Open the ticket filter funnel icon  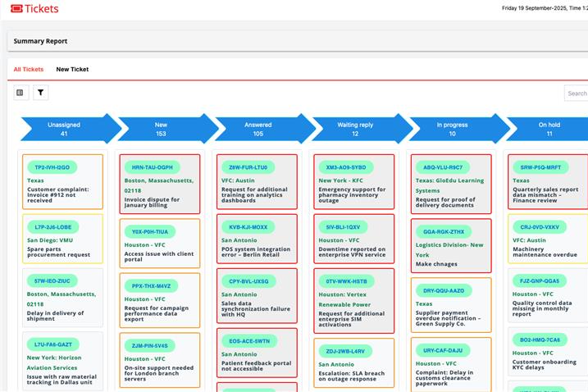pyautogui.click(x=41, y=93)
